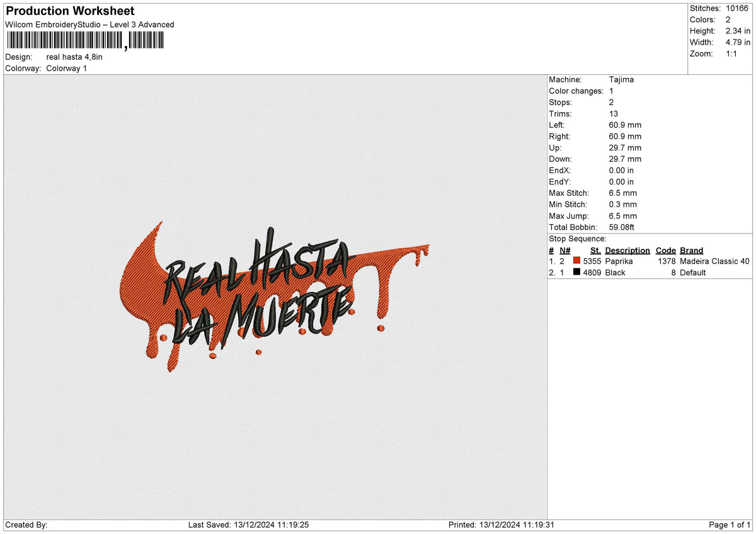Click the Paprika red color swatch
Screen dimensions: 756x534
pos(576,261)
